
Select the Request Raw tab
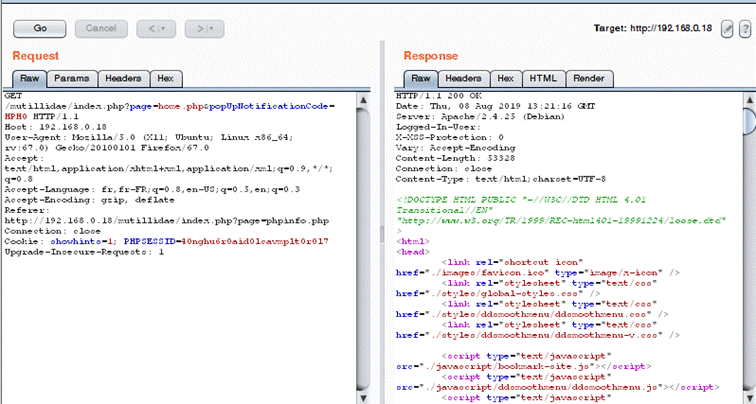[29, 78]
